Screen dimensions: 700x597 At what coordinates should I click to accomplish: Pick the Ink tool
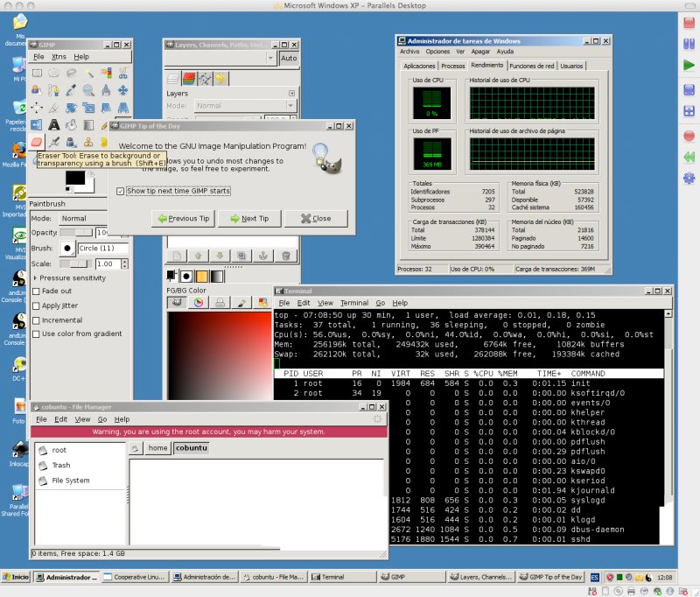tap(72, 143)
